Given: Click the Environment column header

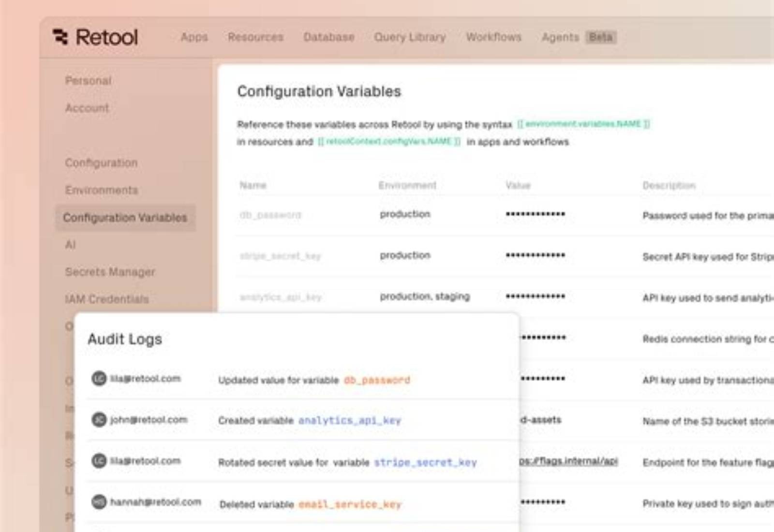Looking at the screenshot, I should 407,185.
